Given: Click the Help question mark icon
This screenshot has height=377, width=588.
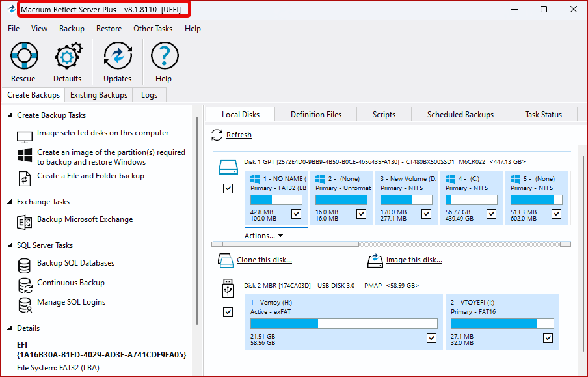Looking at the screenshot, I should coord(165,55).
